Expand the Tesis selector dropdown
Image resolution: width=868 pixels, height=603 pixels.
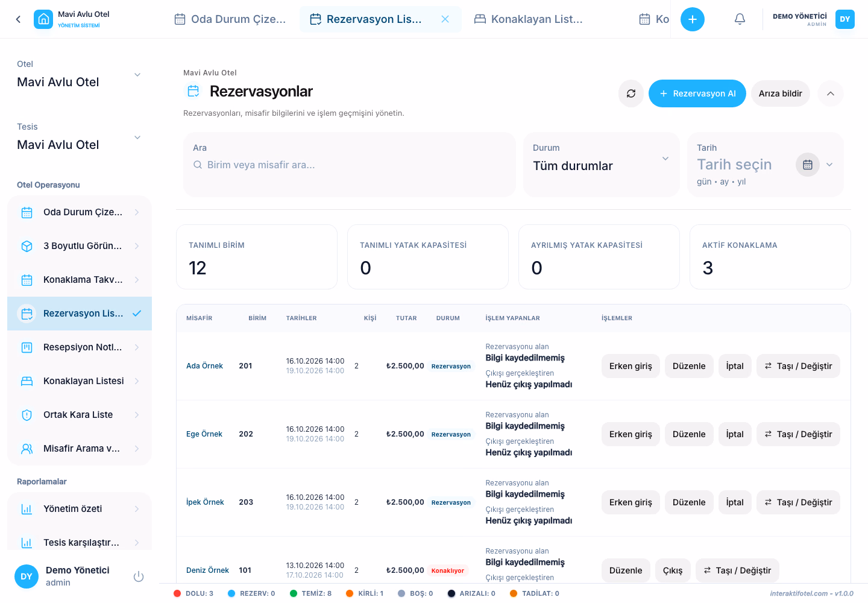point(137,137)
